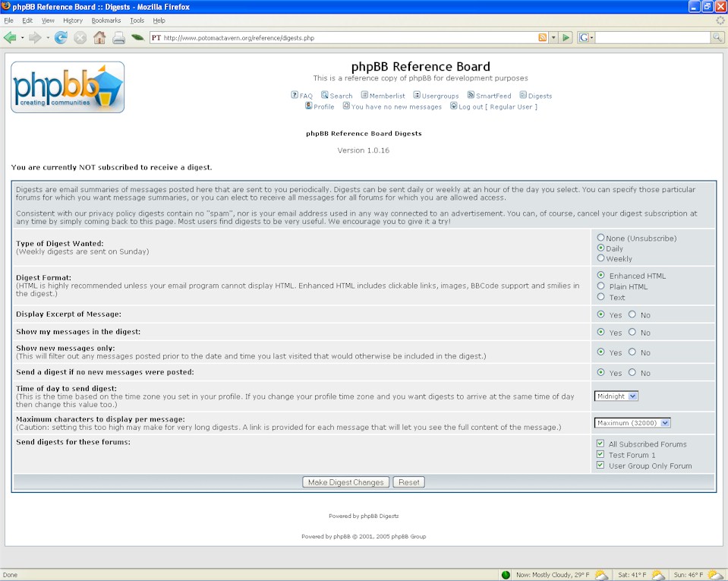Open the Midnight time of day dropdown
728x581 pixels.
coord(616,396)
